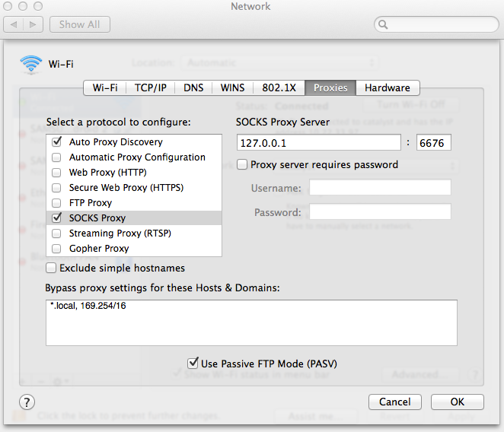The width and height of the screenshot is (504, 432).
Task: Open help with the question mark button
Action: 27,402
